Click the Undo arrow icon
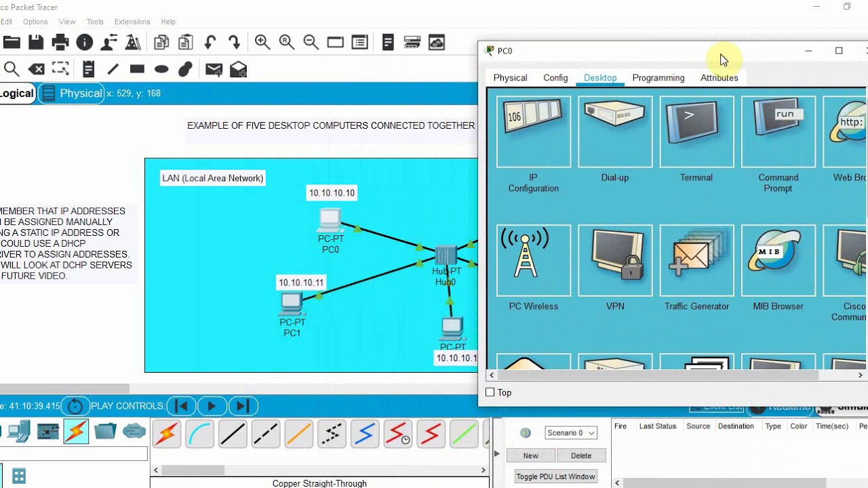The width and height of the screenshot is (868, 488). (x=210, y=43)
